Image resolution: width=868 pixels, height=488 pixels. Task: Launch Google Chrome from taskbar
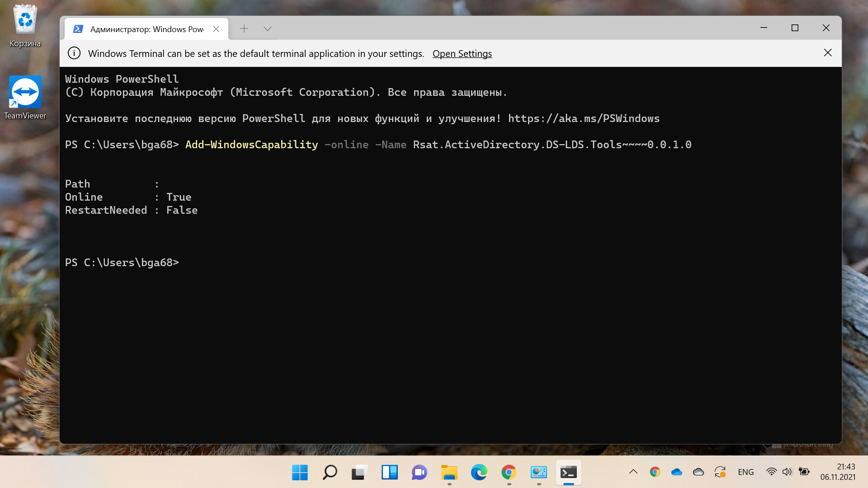[x=509, y=472]
